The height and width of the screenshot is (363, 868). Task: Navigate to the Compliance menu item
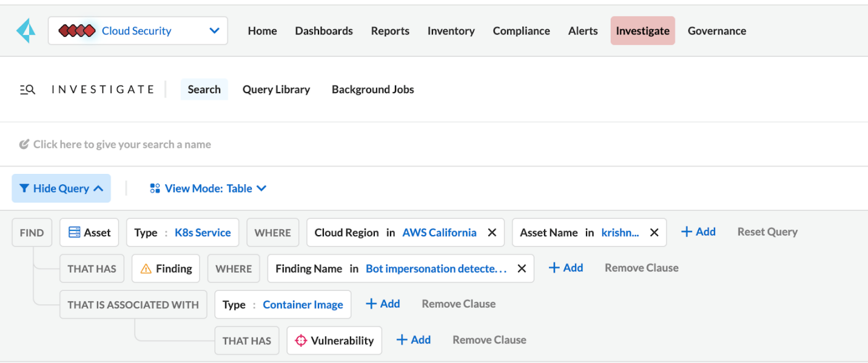point(521,30)
